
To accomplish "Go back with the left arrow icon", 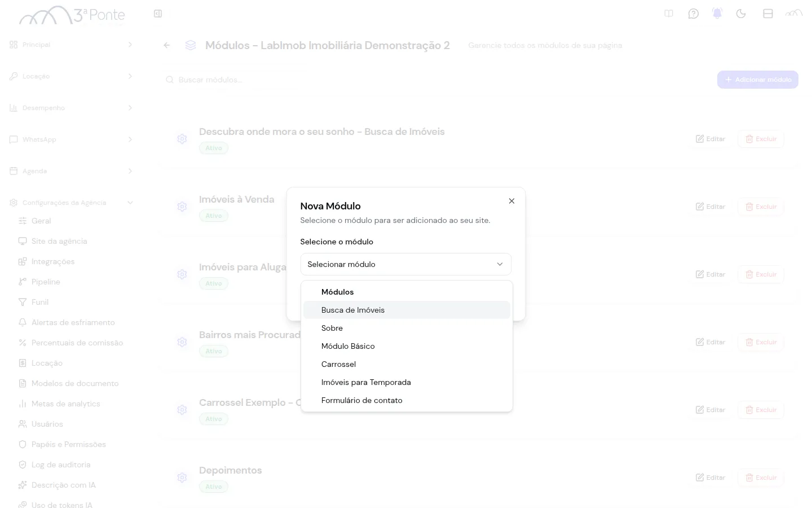I will [x=167, y=45].
